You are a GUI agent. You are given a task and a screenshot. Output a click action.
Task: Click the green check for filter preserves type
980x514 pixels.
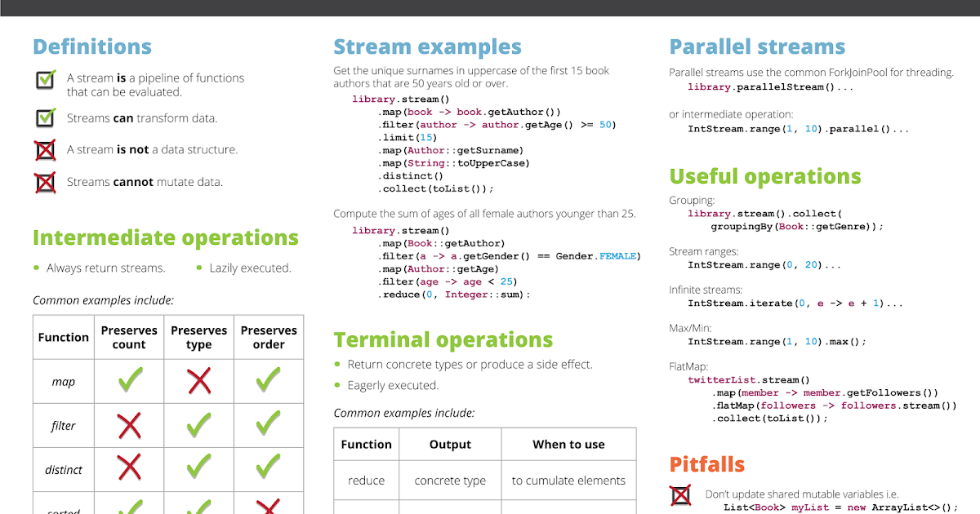[x=198, y=423]
